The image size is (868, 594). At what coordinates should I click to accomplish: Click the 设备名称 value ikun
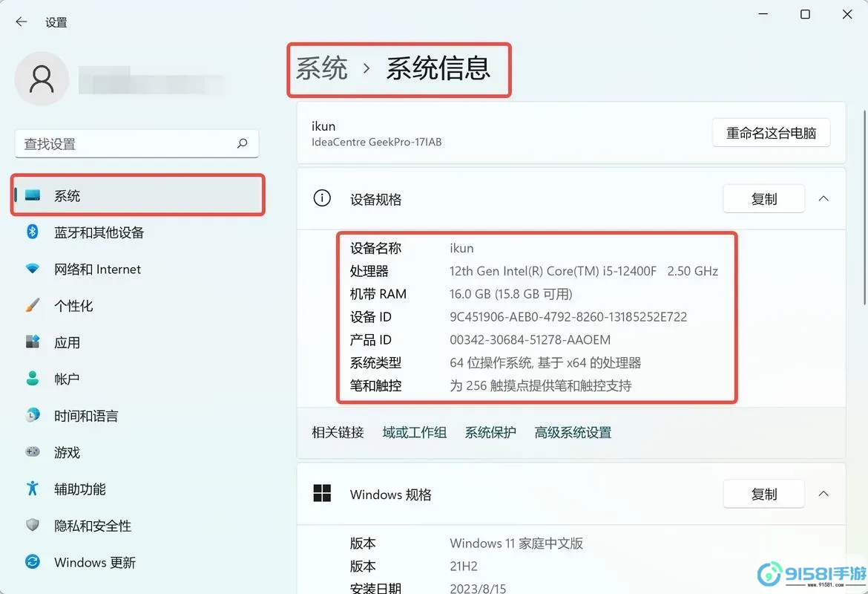[461, 248]
